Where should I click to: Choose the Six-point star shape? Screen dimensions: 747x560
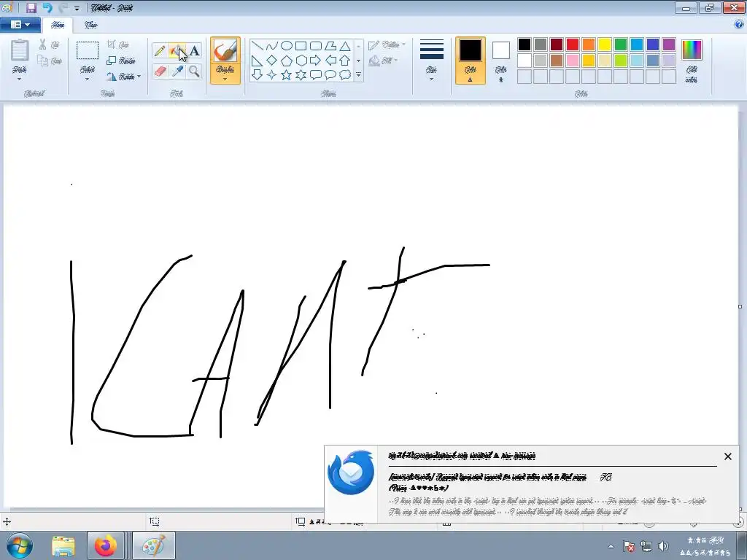click(x=301, y=75)
